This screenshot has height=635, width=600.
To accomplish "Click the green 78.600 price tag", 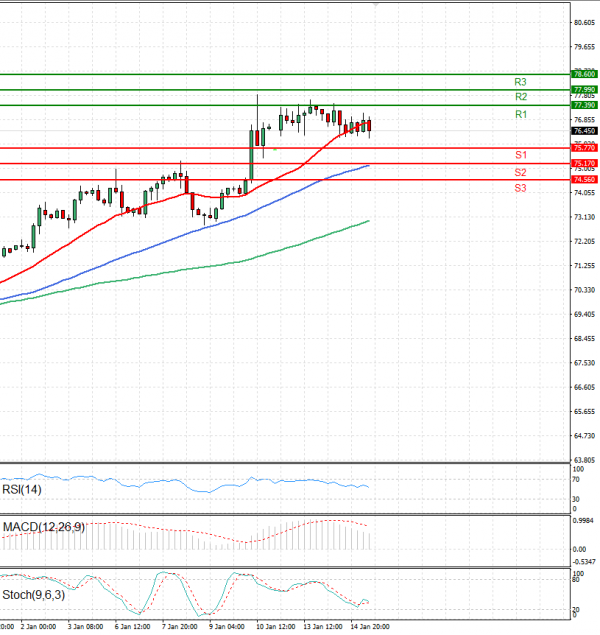I will click(x=584, y=74).
